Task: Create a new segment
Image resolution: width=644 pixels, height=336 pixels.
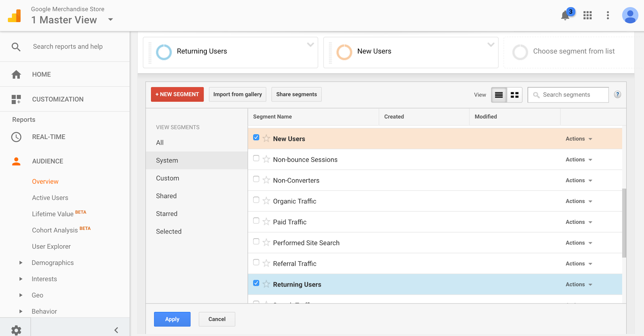Action: pyautogui.click(x=177, y=94)
